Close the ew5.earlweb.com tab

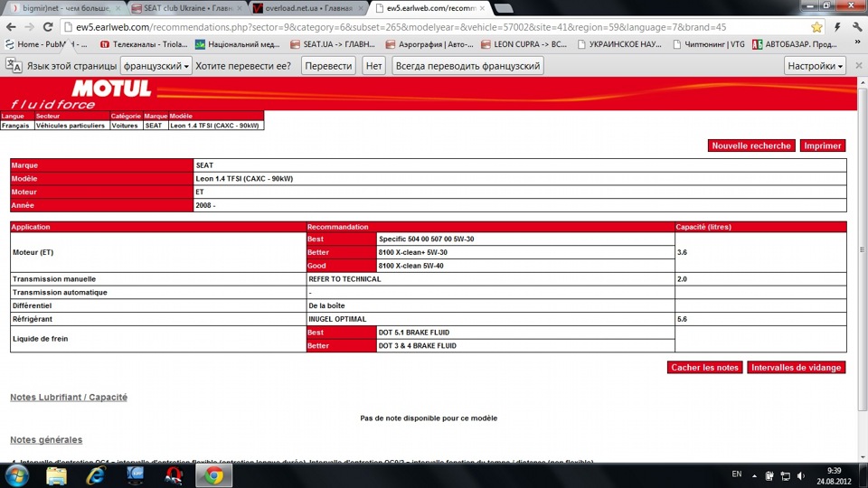[x=482, y=8]
